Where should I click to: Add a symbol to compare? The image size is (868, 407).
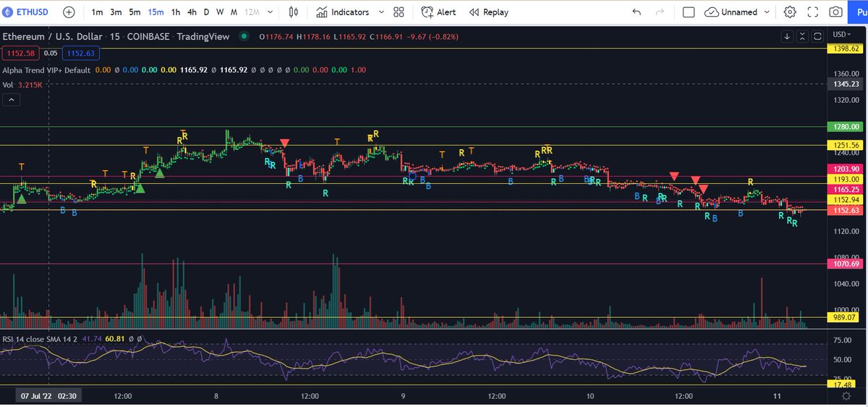click(69, 12)
